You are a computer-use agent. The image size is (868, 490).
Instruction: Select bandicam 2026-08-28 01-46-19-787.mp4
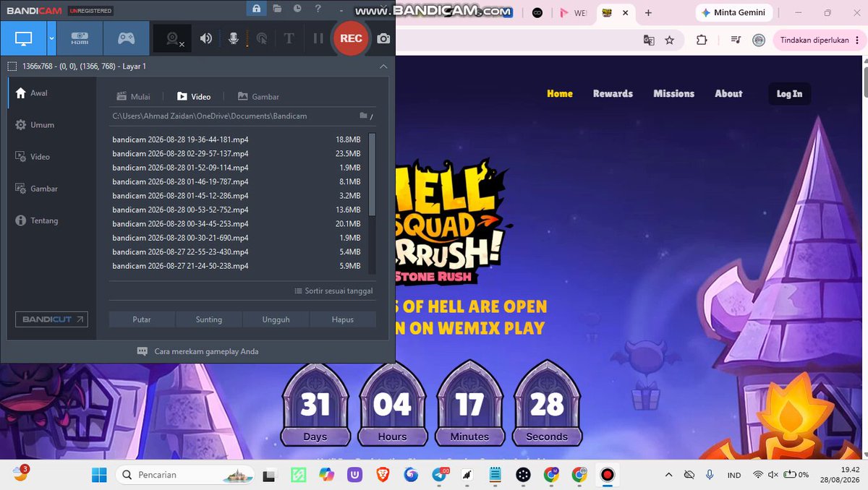237,182
